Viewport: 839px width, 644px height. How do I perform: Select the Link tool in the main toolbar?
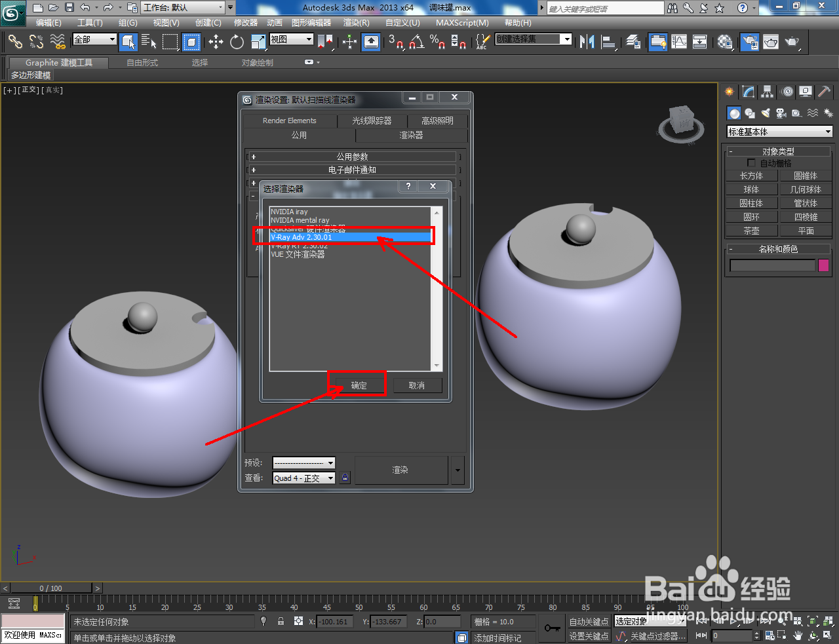click(x=15, y=42)
